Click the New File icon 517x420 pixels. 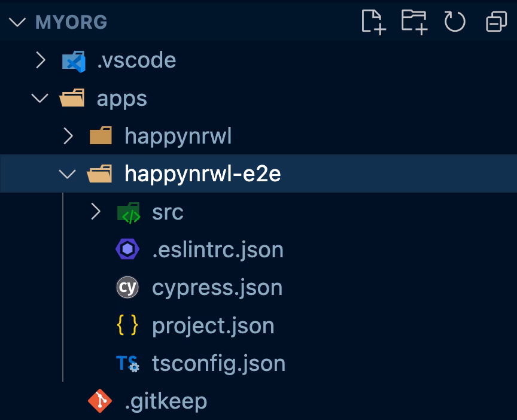[x=374, y=22]
